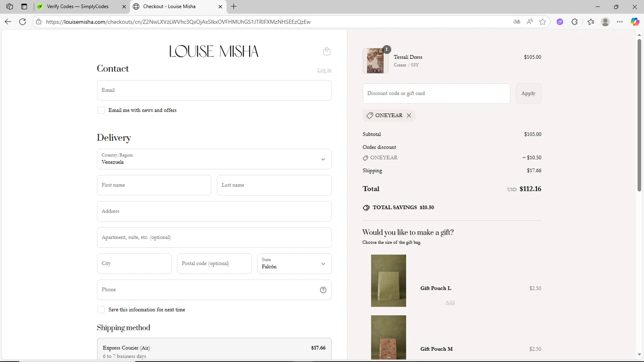This screenshot has width=644, height=362.
Task: Open tab actions menu icon
Action: point(24,6)
